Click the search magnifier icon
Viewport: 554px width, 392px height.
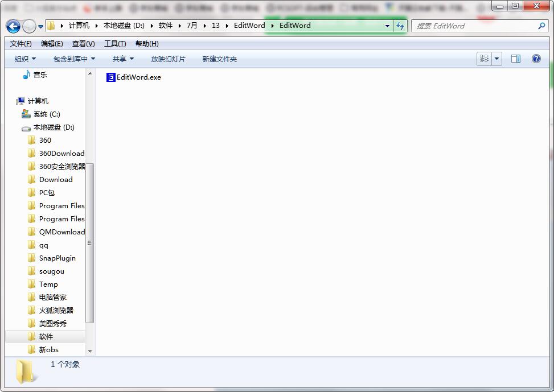coord(541,26)
